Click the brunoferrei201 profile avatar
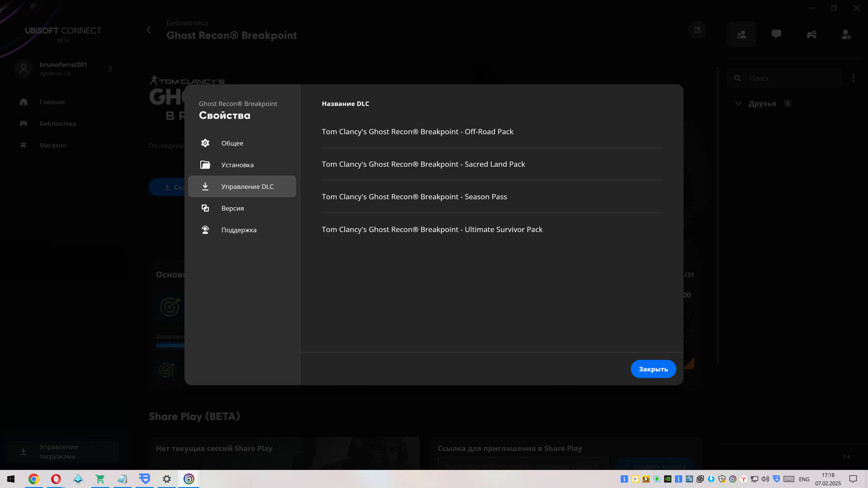868x488 pixels. click(24, 69)
